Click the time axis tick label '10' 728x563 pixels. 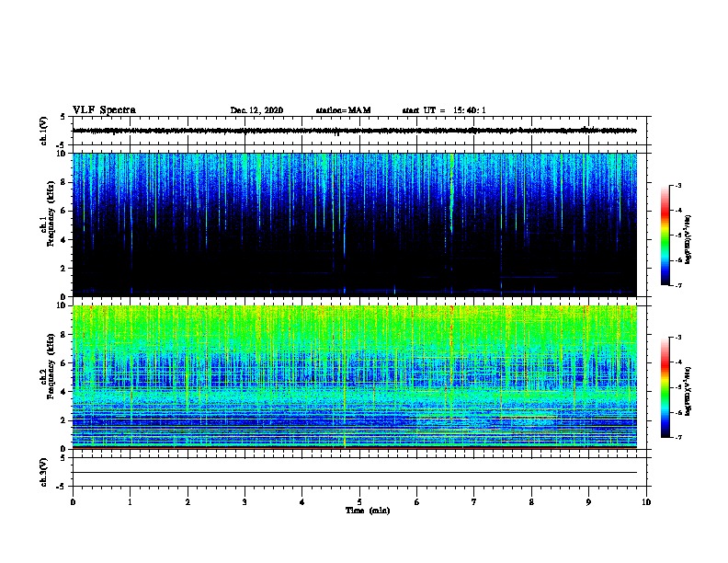click(646, 502)
